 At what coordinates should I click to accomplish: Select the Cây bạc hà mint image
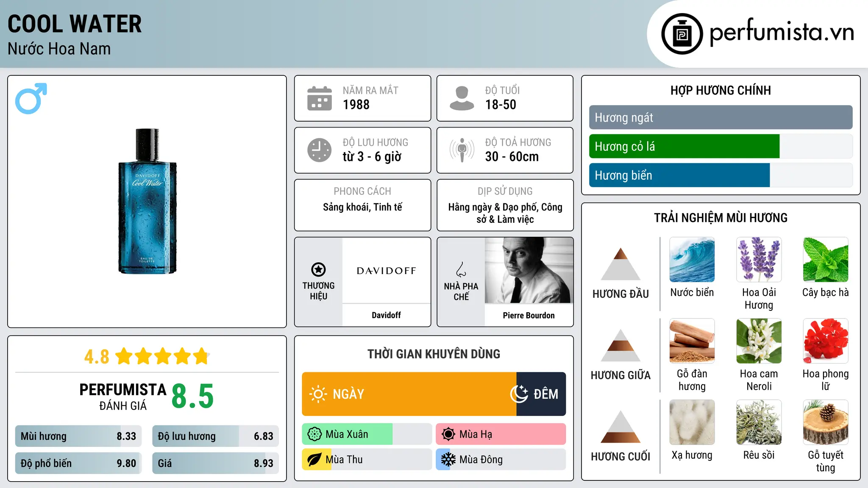(826, 260)
